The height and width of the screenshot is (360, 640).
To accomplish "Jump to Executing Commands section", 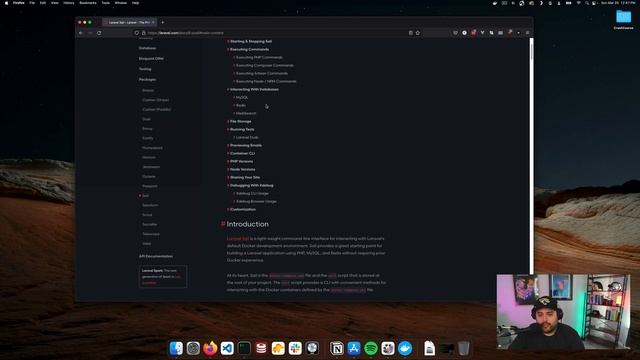I will click(x=249, y=49).
